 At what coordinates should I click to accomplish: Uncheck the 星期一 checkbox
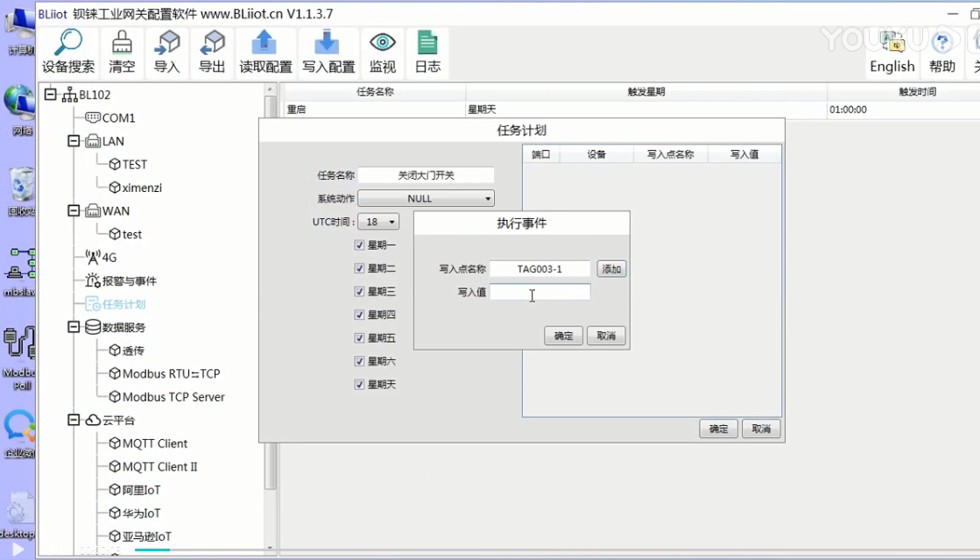click(359, 245)
